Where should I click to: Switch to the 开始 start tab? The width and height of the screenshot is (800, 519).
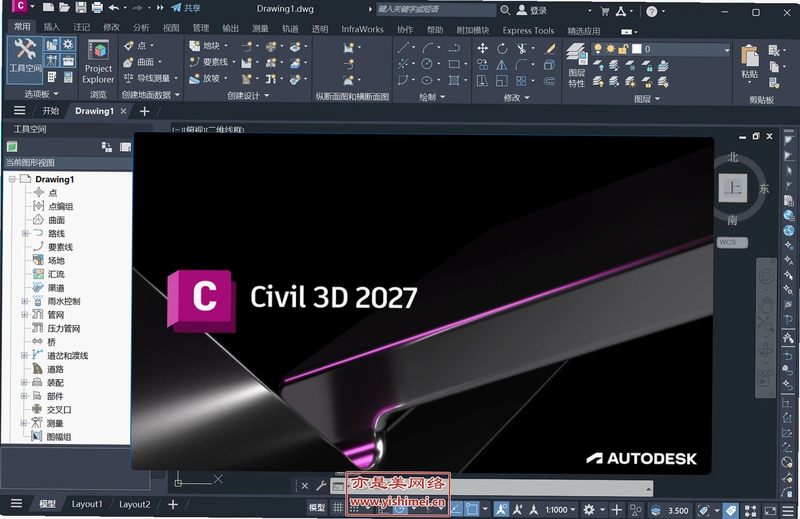(51, 111)
